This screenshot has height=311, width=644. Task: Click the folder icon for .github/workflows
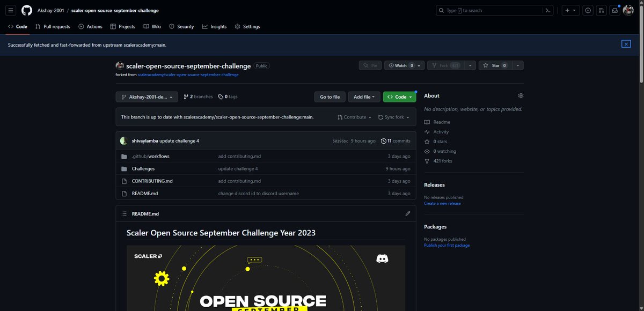pyautogui.click(x=125, y=156)
